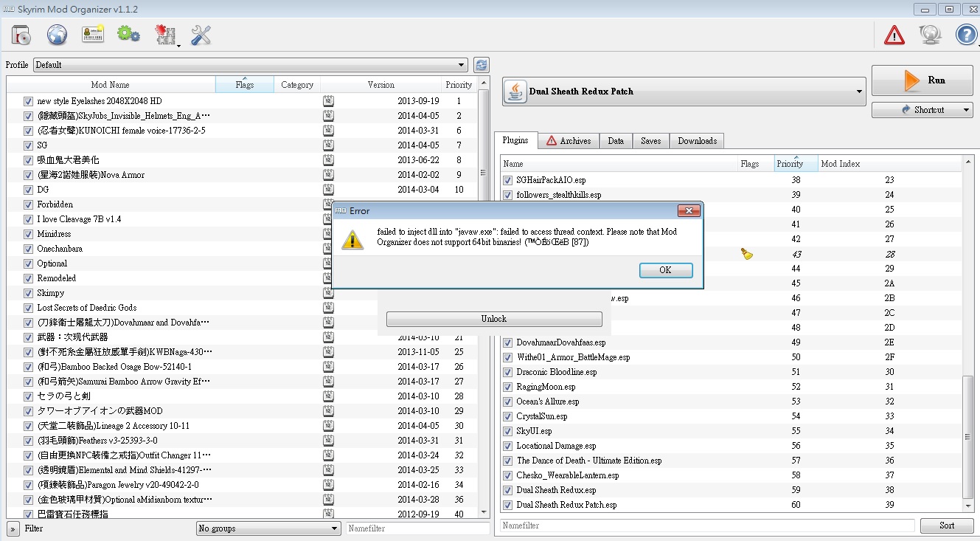Click the Run button
Image resolution: width=980 pixels, height=541 pixels.
coord(922,80)
